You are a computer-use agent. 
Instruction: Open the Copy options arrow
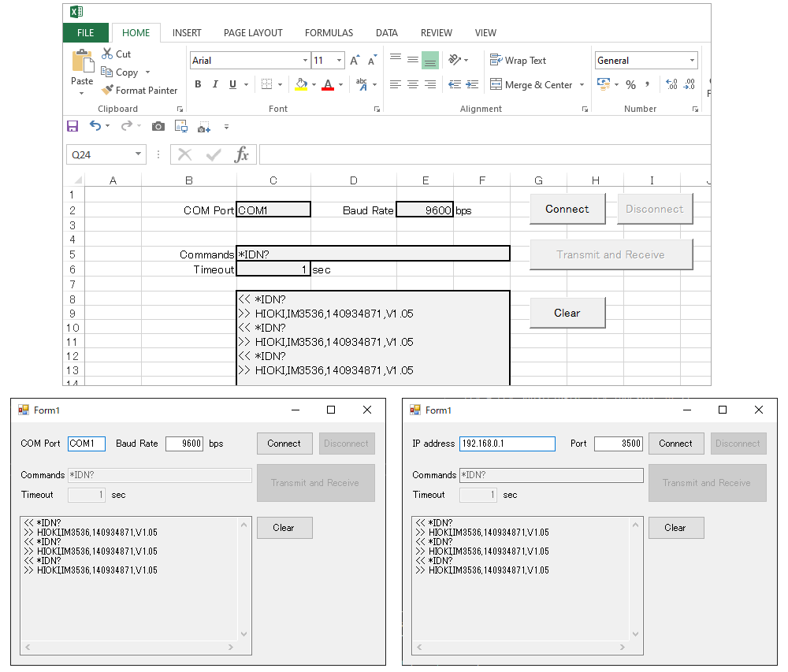point(148,72)
